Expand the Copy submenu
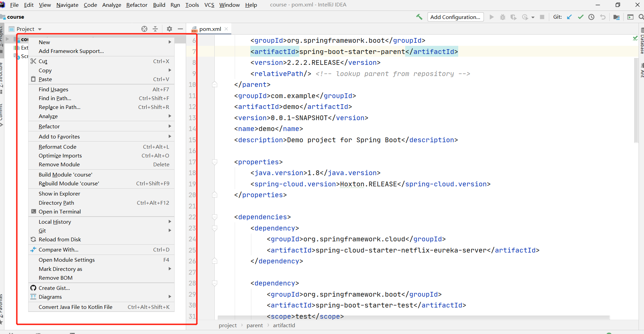 point(101,71)
